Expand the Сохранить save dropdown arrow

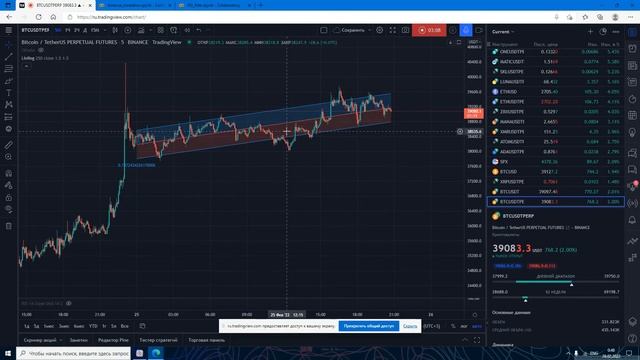point(369,30)
